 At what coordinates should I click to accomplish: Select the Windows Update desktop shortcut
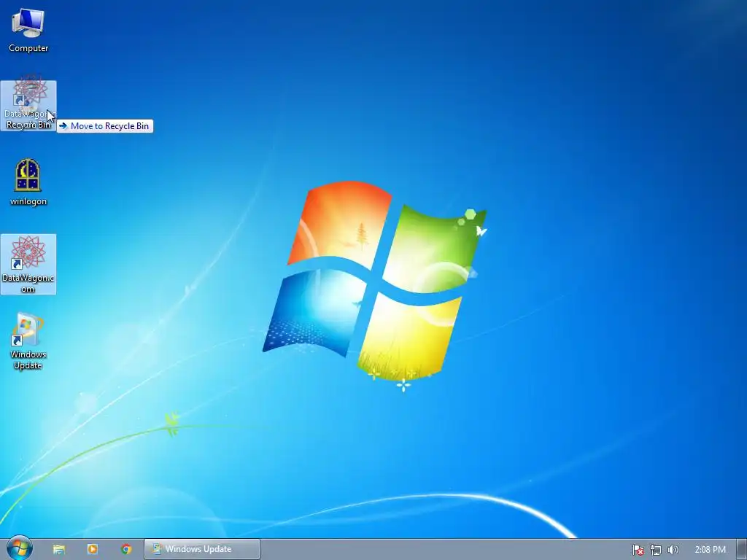[x=28, y=341]
